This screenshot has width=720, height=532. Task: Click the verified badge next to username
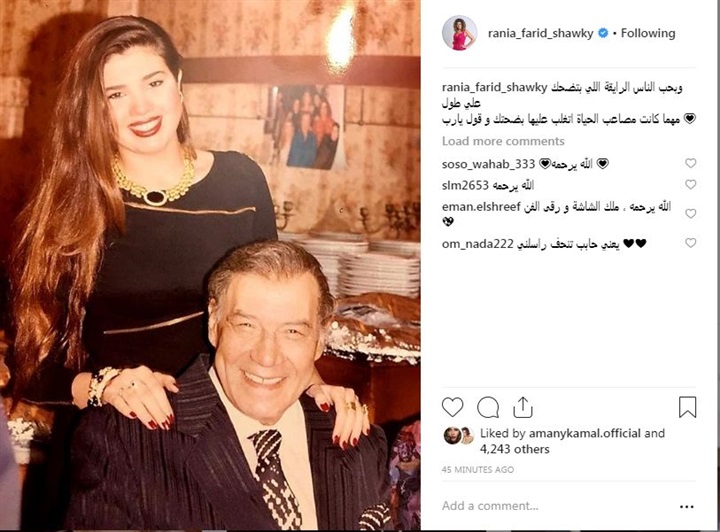(x=603, y=33)
